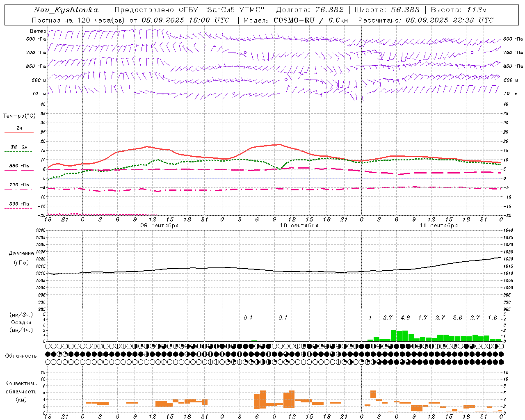Click the 'Td 2м' dew point legend entry
525x420 pixels.
19,147
